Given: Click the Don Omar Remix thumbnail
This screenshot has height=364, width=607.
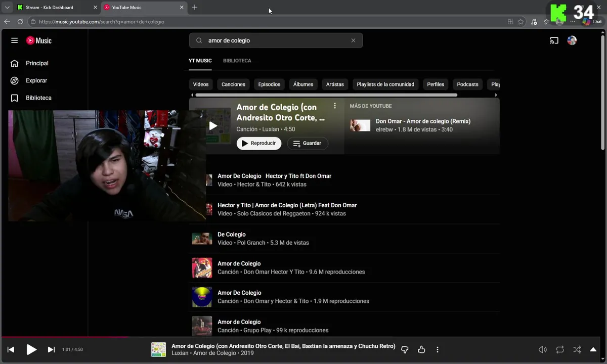Looking at the screenshot, I should click(x=360, y=125).
